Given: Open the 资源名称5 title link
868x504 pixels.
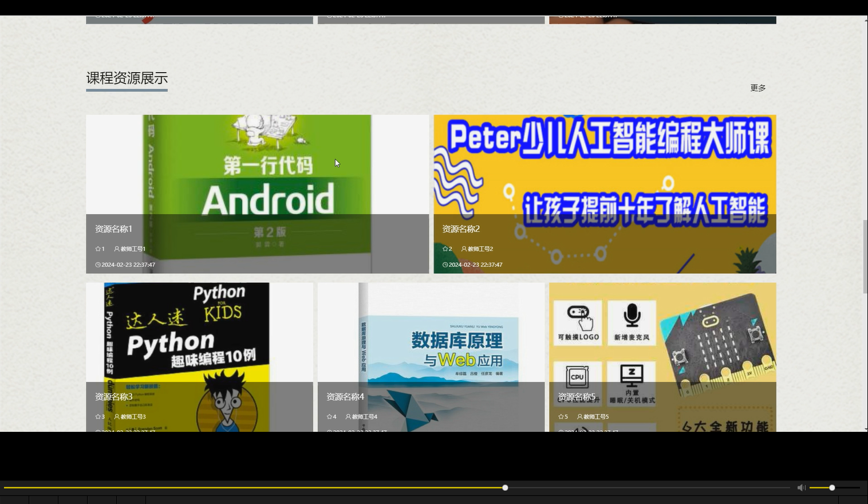Looking at the screenshot, I should tap(577, 397).
